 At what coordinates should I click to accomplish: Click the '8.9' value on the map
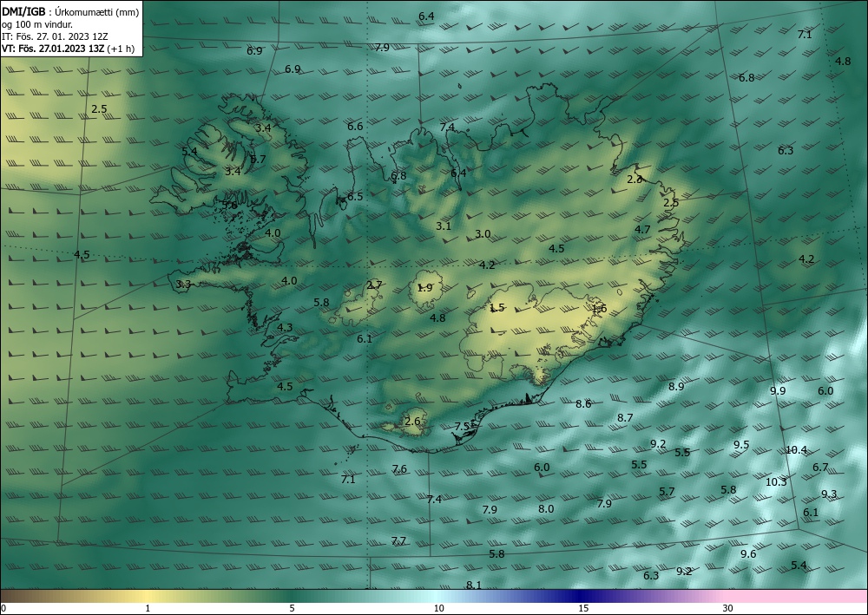676,387
